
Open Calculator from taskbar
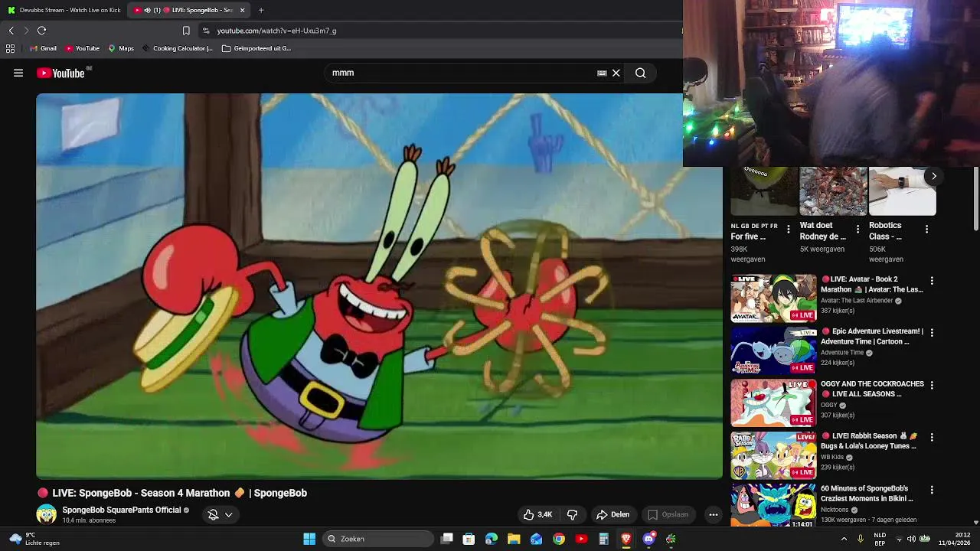pyautogui.click(x=603, y=539)
